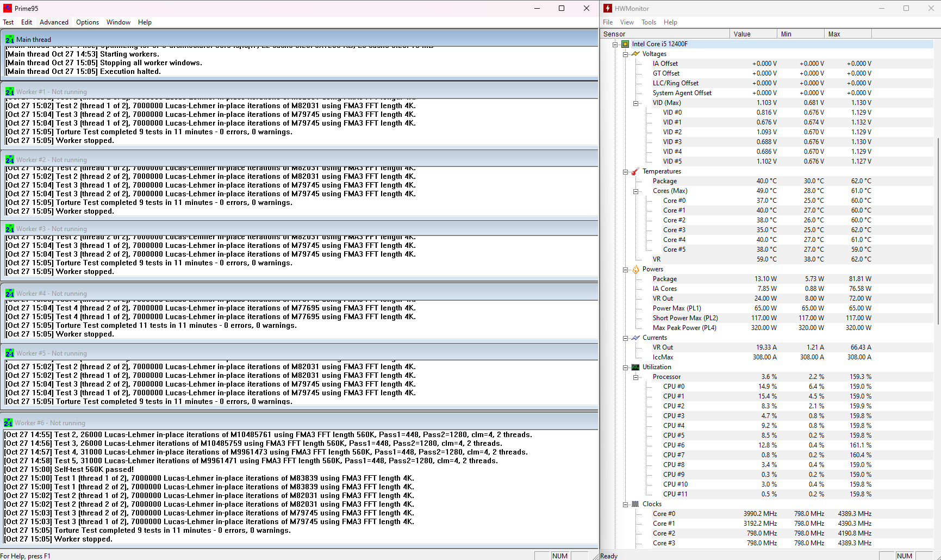The width and height of the screenshot is (941, 560).
Task: Click the Worker #3 window icon
Action: pos(10,228)
